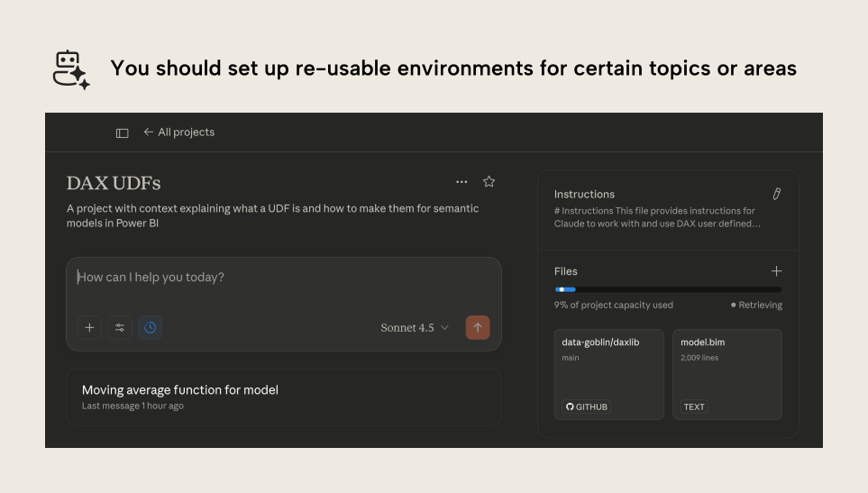Open the DAX UDFs three-dot menu

(461, 182)
